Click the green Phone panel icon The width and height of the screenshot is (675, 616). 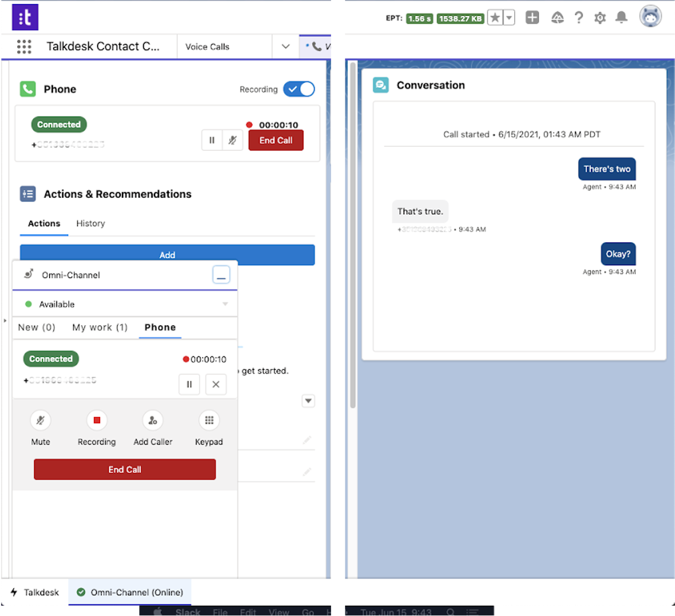(x=28, y=89)
